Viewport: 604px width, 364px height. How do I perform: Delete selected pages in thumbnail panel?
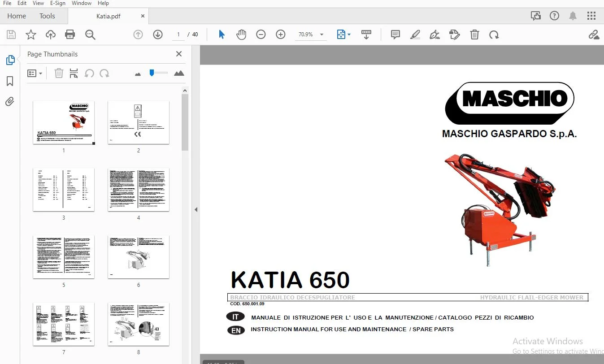pyautogui.click(x=59, y=73)
